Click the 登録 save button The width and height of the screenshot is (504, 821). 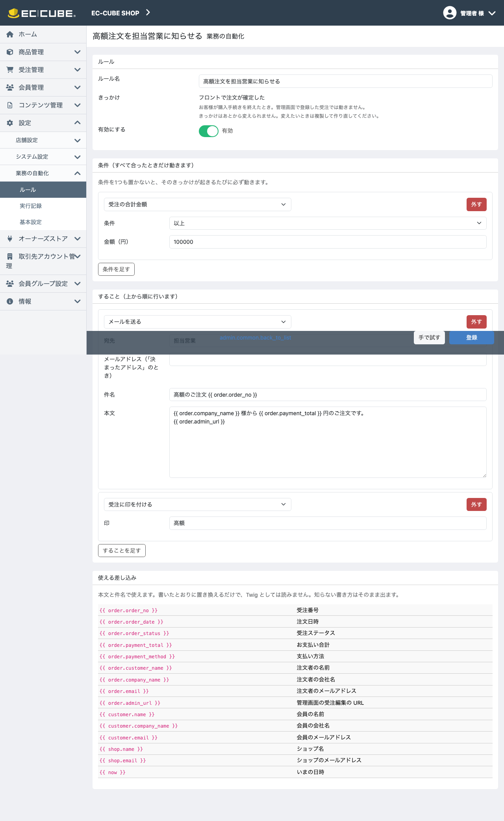(x=472, y=338)
